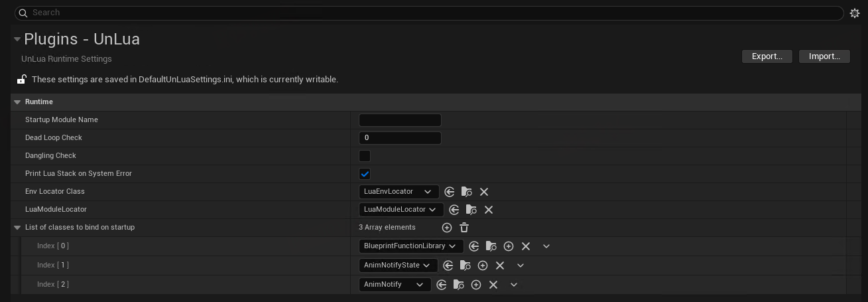Select the Index [ 1 ] row label
Image resolution: width=868 pixels, height=302 pixels.
click(53, 265)
